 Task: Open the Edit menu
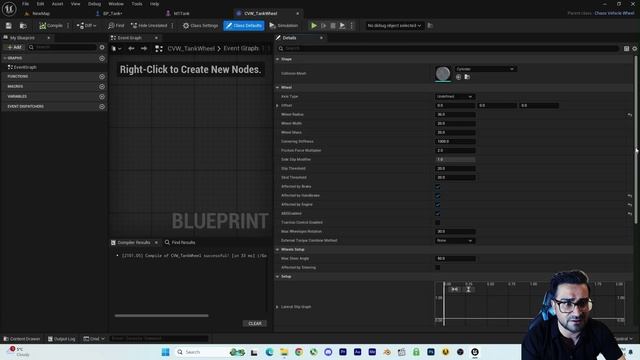[40, 4]
